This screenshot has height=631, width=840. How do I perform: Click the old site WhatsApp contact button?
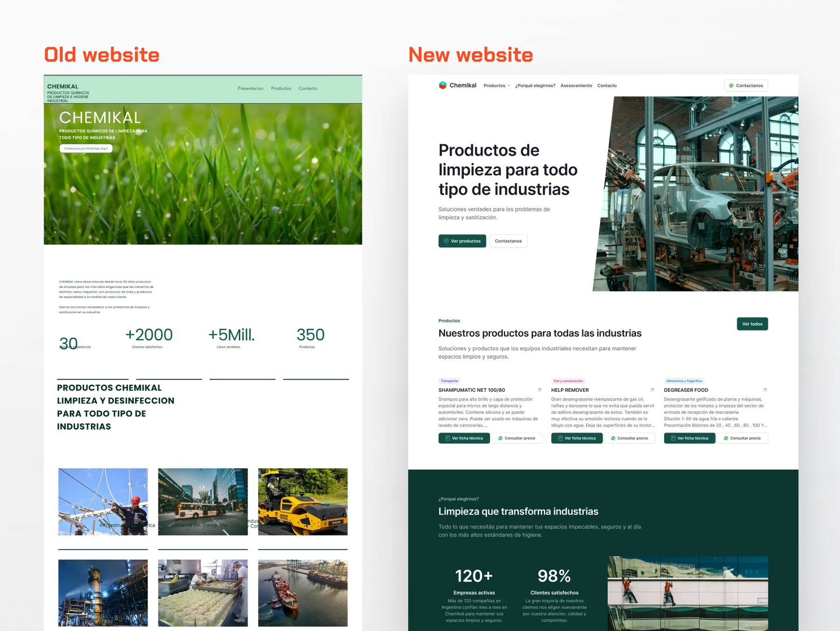(86, 149)
